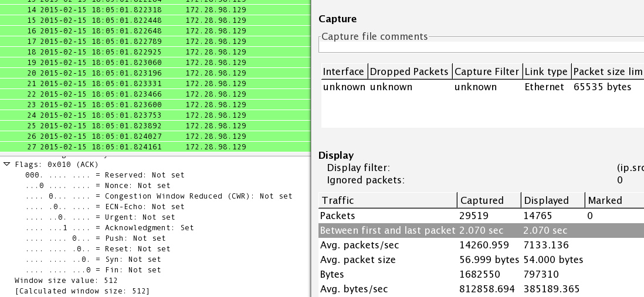The width and height of the screenshot is (644, 297).
Task: Select packet 15 at 18:05:01.822448
Action: (x=155, y=21)
